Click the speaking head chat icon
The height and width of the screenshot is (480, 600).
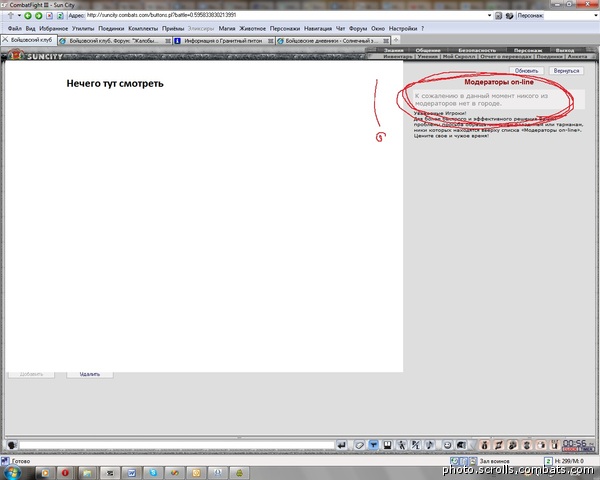[x=12, y=445]
